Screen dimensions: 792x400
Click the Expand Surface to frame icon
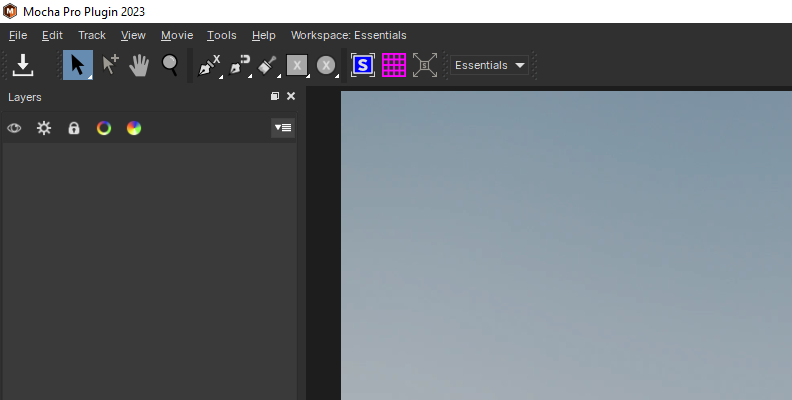424,65
